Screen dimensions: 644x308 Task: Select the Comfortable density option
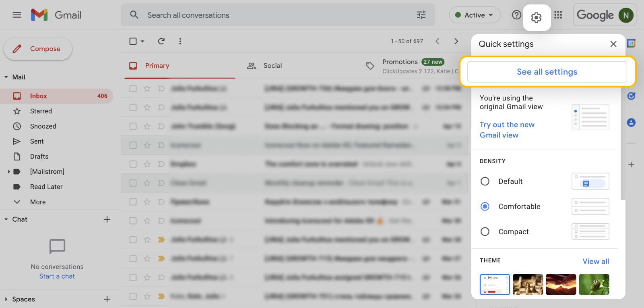click(485, 206)
